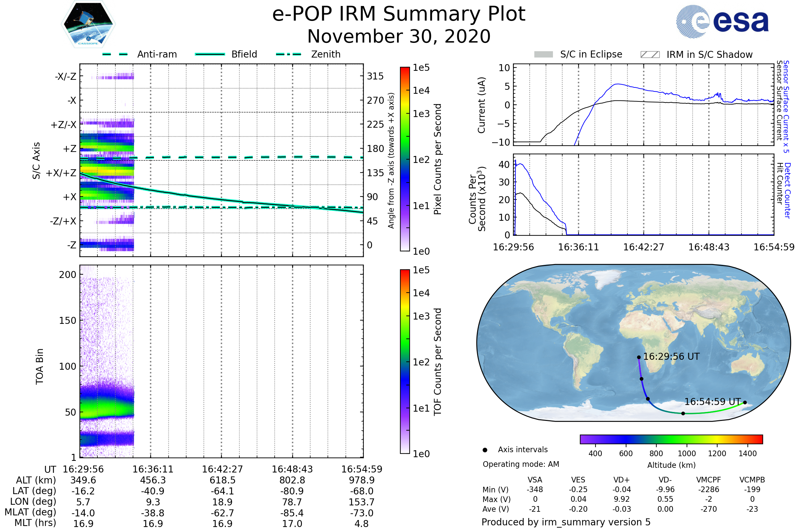This screenshot has height=532, width=798.
Task: Click the ESA logo
Action: coord(722,21)
